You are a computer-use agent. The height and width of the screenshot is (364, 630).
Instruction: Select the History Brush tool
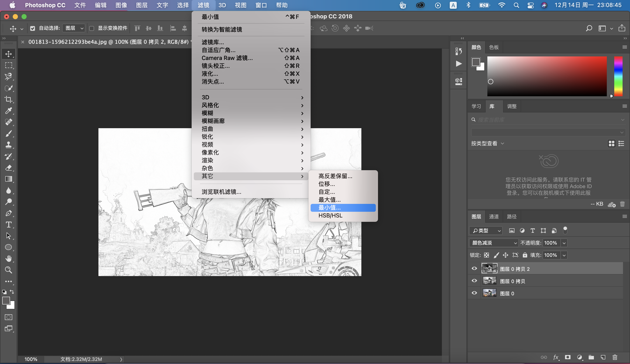(9, 156)
